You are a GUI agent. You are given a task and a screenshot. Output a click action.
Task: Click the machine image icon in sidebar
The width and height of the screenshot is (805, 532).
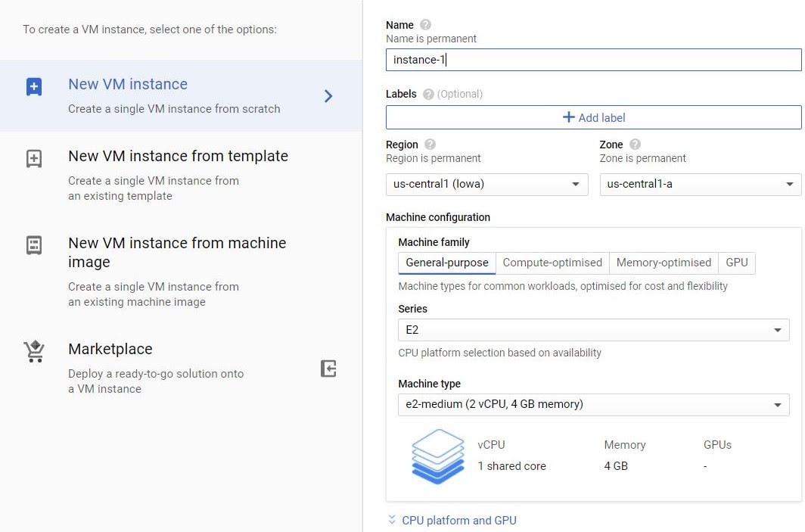click(33, 244)
